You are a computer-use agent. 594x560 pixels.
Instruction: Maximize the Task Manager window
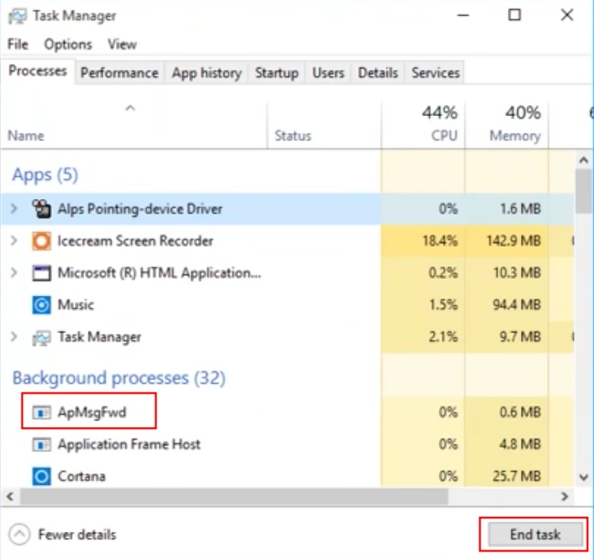(x=514, y=15)
